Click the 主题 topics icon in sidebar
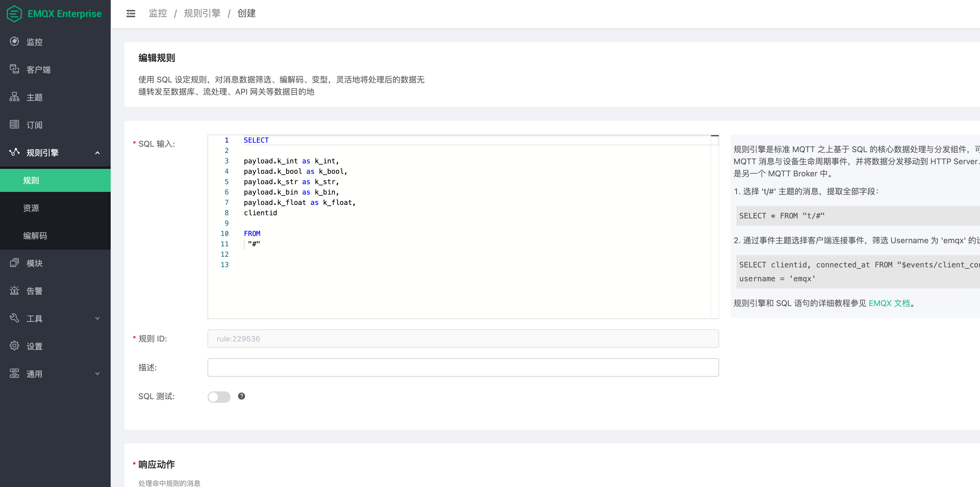 14,97
